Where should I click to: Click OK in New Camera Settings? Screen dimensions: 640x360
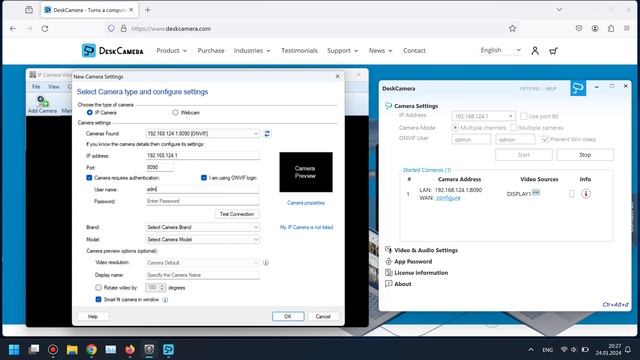pos(288,316)
